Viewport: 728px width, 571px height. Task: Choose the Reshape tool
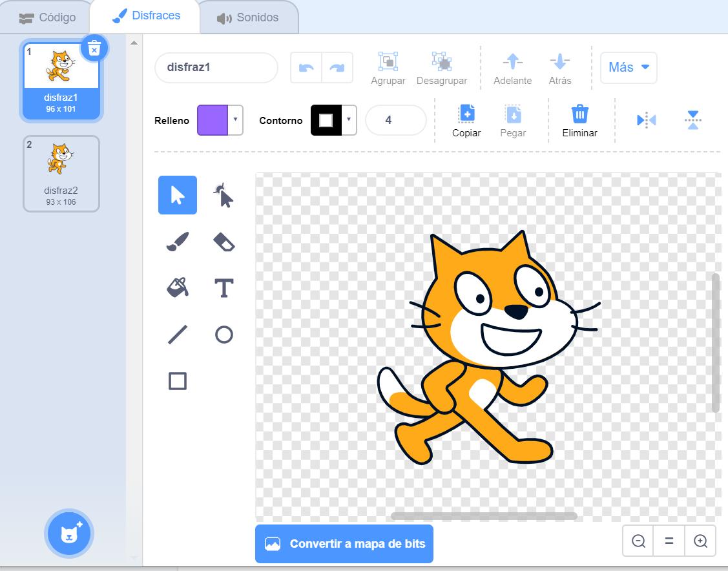click(x=224, y=195)
